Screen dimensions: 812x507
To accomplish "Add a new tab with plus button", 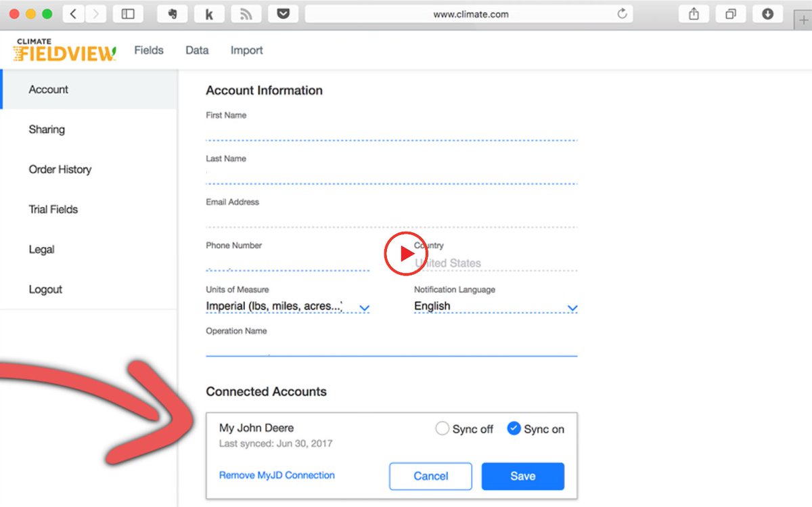I will pyautogui.click(x=803, y=20).
